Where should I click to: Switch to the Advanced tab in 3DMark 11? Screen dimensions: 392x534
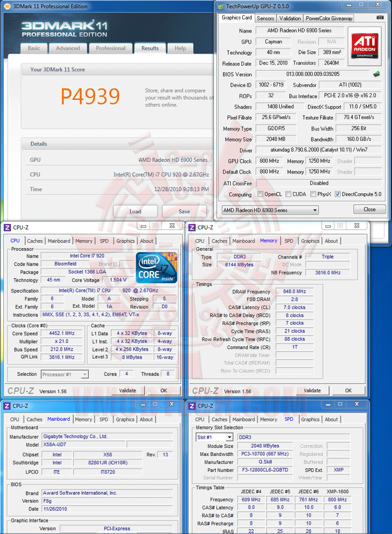click(68, 48)
